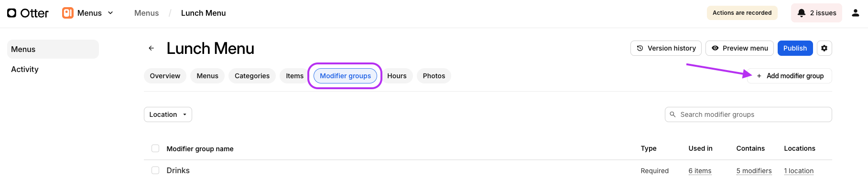Click the eye icon on Preview menu
The width and height of the screenshot is (868, 176).
tap(715, 48)
